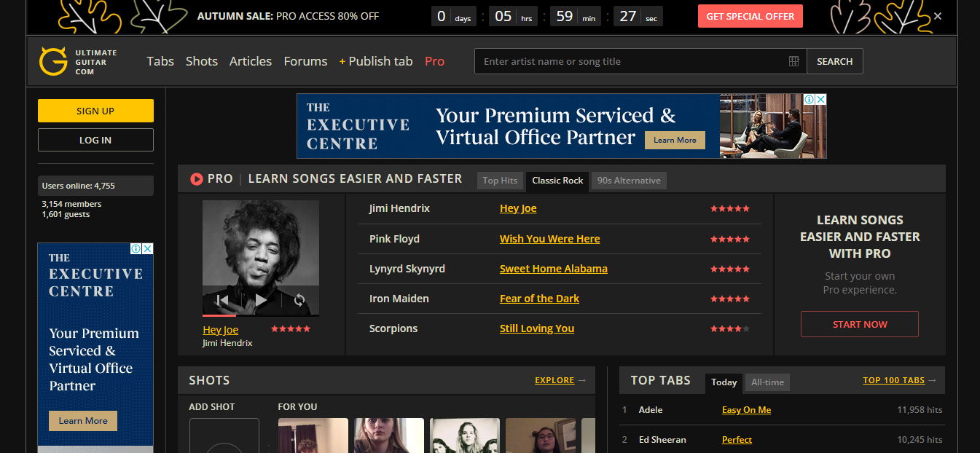The image size is (980, 453).
Task: Click the Users online: 4,755 text
Action: (x=79, y=186)
